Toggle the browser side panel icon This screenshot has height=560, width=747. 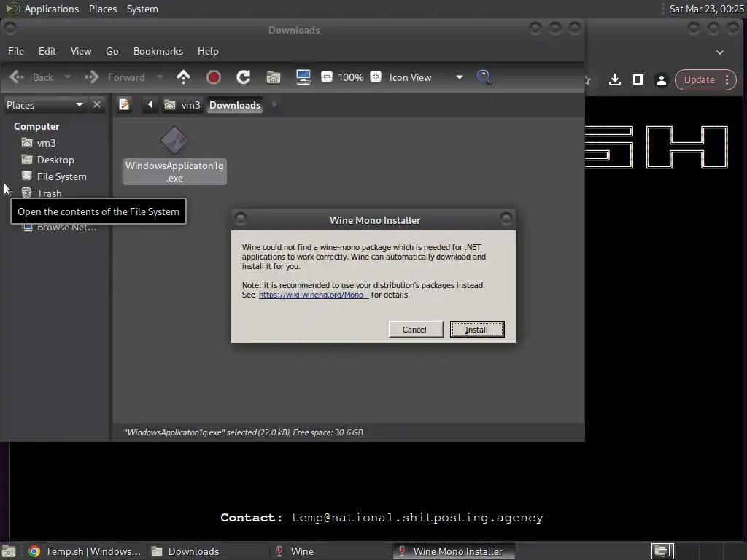[x=638, y=79]
